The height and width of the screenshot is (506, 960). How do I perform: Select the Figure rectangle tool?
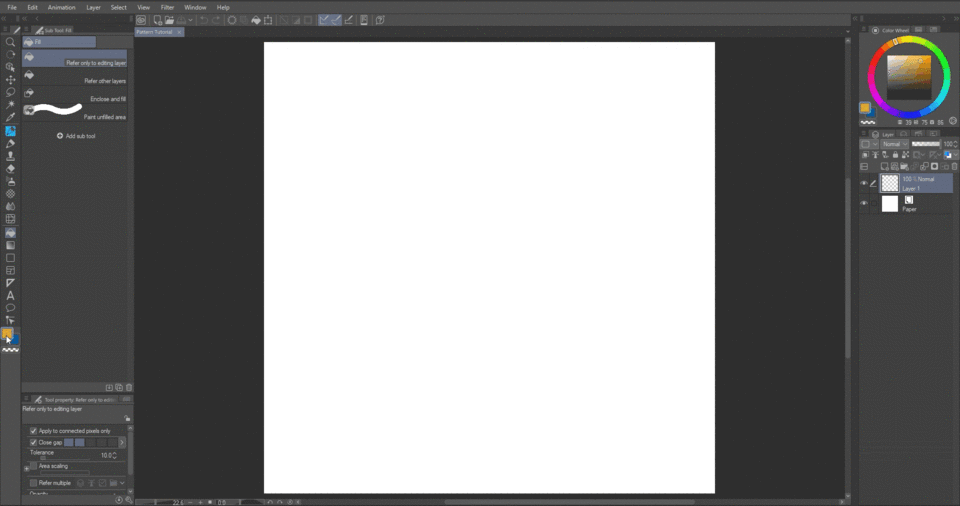[10, 258]
